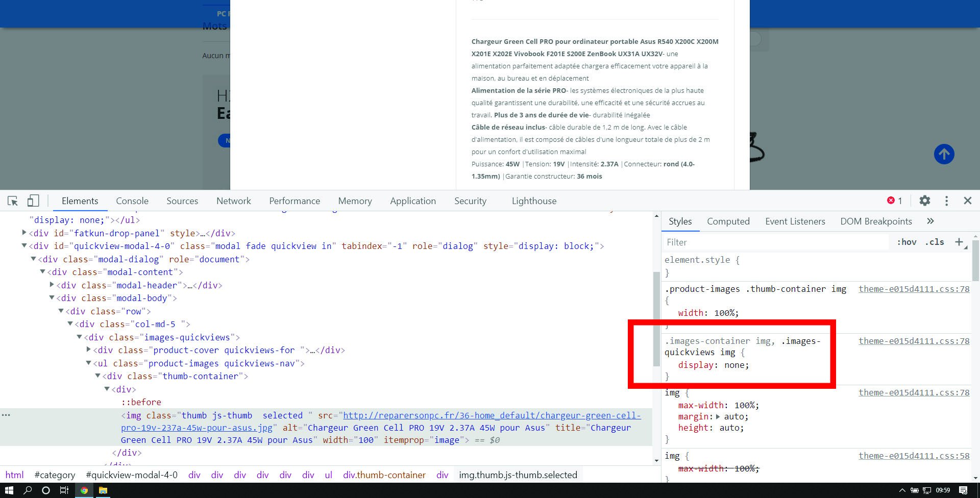Image resolution: width=980 pixels, height=498 pixels.
Task: Close the DevTools panel
Action: [x=968, y=201]
